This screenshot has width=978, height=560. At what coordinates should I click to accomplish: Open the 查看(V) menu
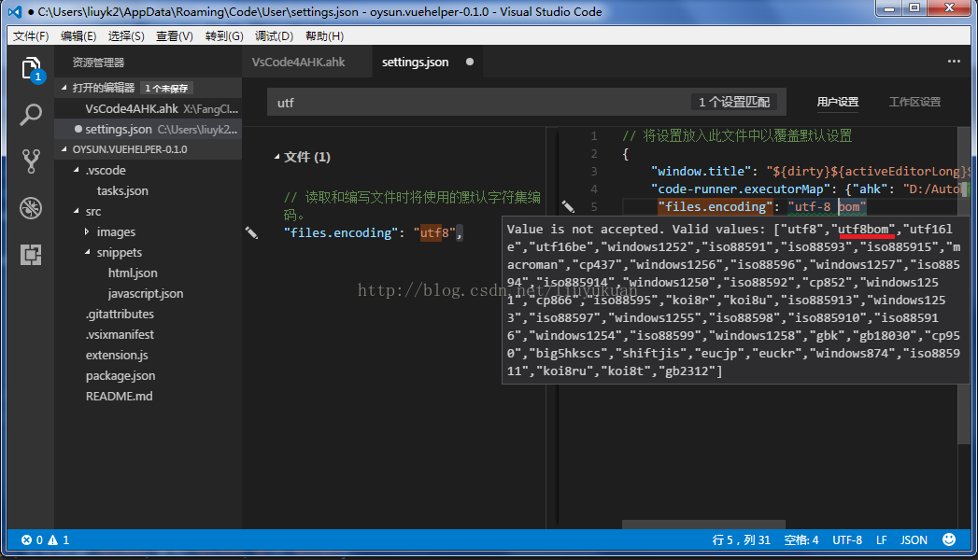174,36
